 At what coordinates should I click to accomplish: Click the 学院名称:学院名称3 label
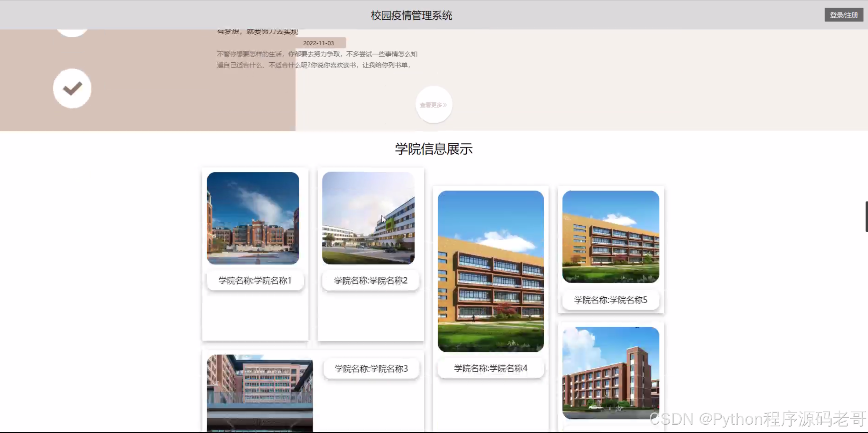(x=371, y=369)
